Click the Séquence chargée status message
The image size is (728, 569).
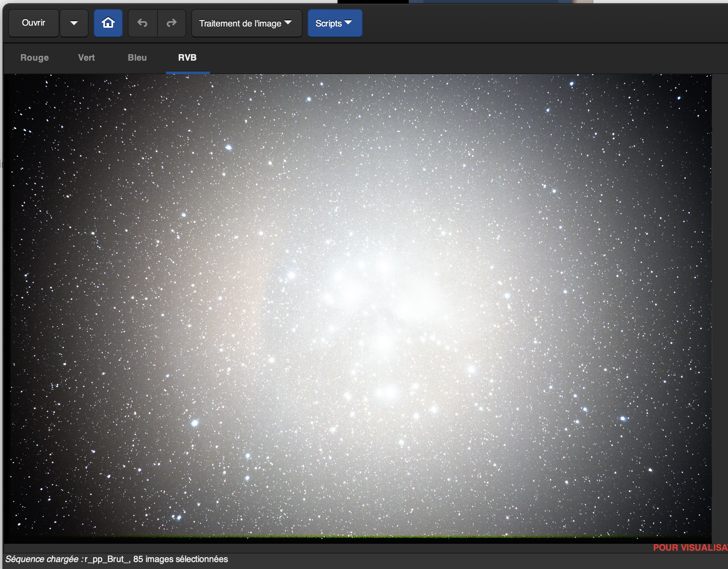pos(42,559)
